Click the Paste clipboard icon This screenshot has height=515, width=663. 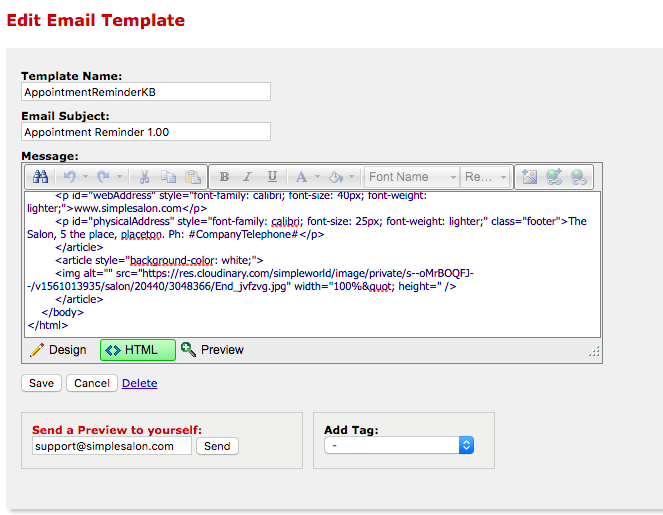click(193, 177)
